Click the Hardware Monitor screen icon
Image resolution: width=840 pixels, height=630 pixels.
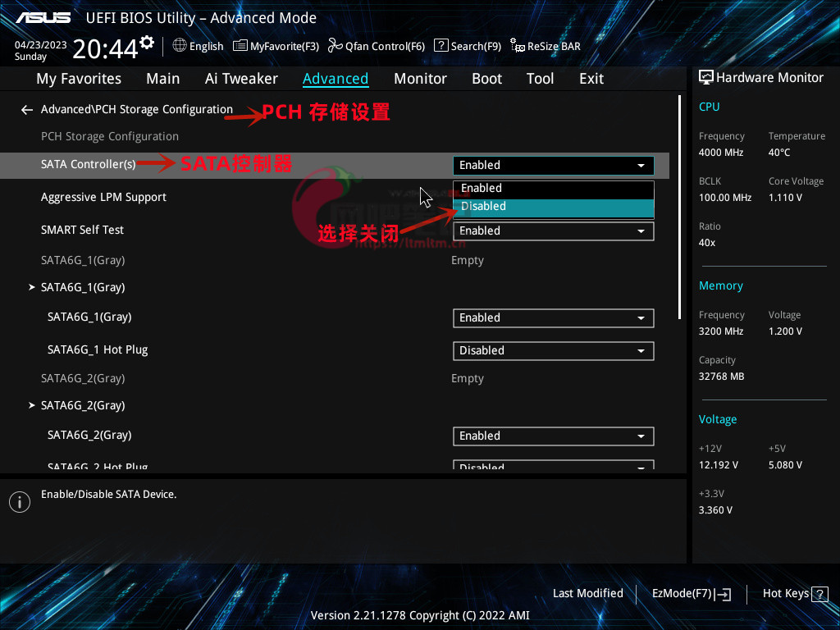pyautogui.click(x=706, y=78)
